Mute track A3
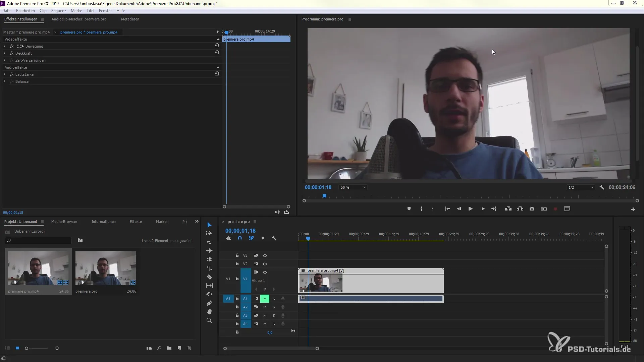Screen dimensions: 644x362 coord(265,315)
